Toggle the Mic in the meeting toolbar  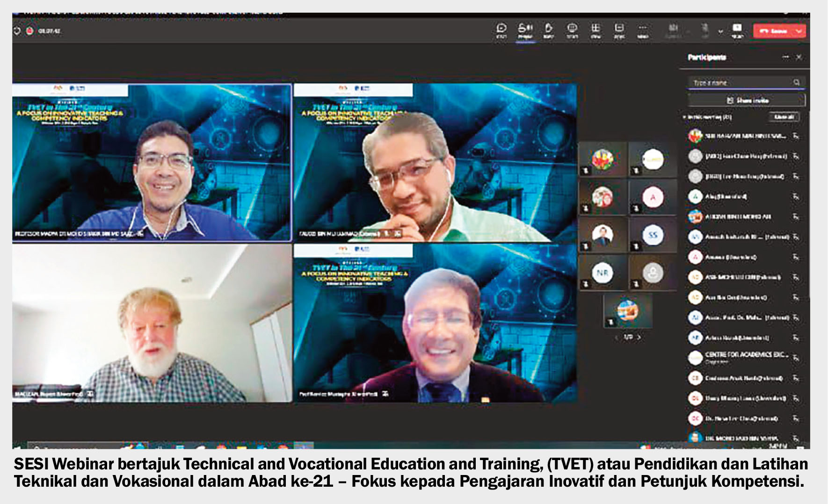(x=705, y=30)
